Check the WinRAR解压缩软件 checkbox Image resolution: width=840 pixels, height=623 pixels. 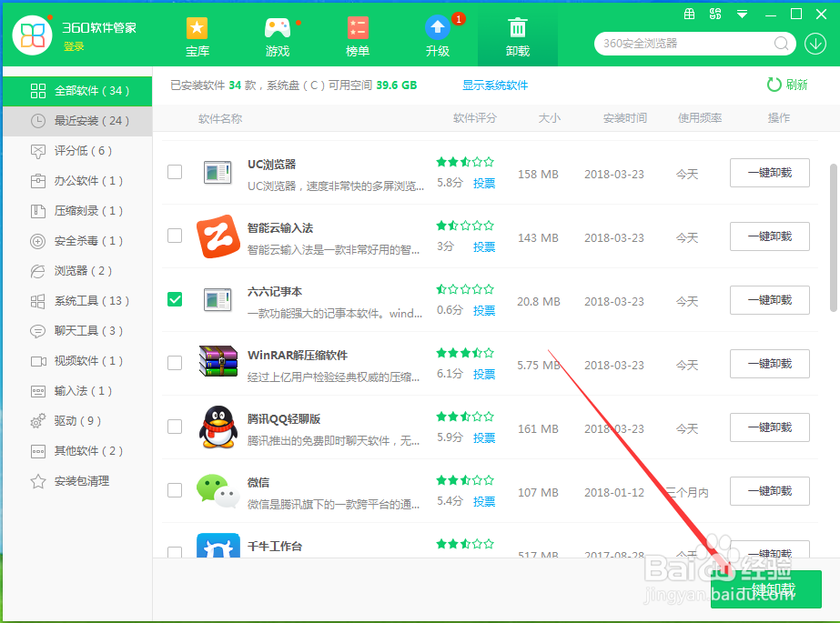(x=175, y=363)
